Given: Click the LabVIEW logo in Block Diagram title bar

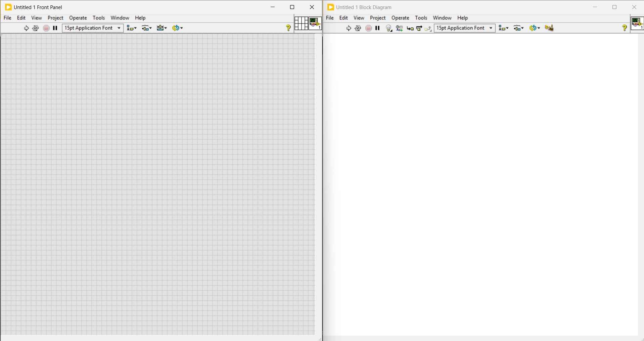Looking at the screenshot, I should 331,7.
